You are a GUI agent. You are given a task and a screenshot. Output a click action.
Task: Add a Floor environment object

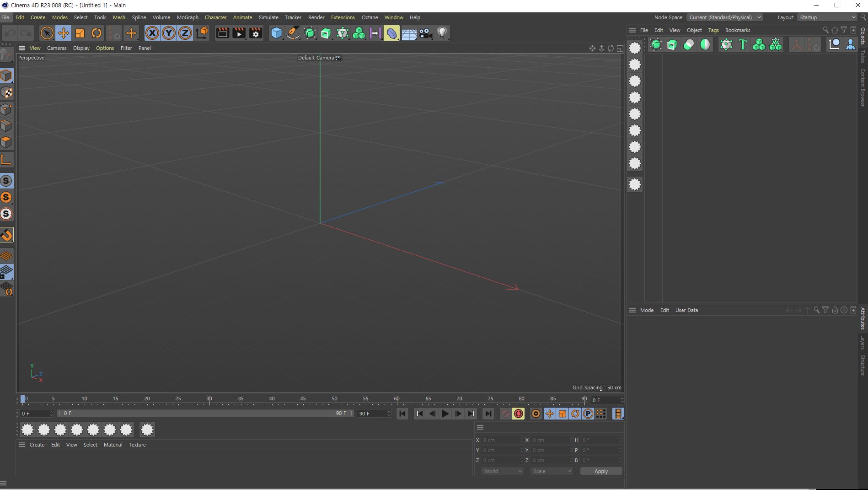(409, 33)
